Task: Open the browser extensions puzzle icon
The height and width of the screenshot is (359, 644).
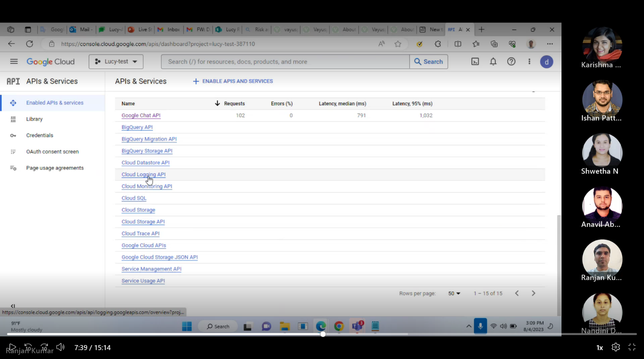Action: coord(438,44)
